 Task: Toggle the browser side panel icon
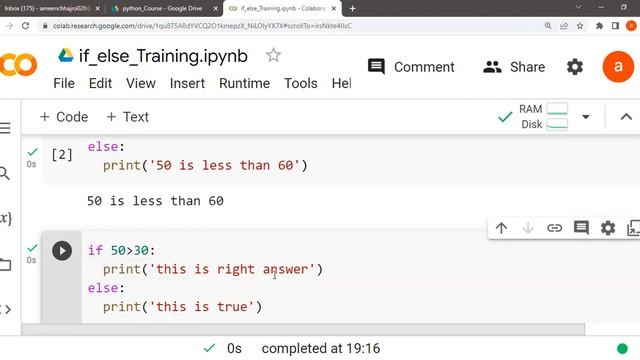pyautogui.click(x=615, y=26)
